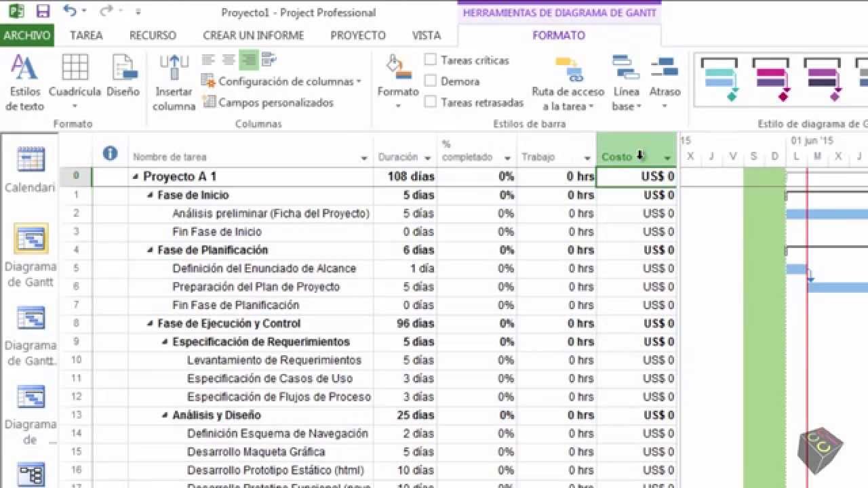The width and height of the screenshot is (868, 488).
Task: Open Duración column filter dropdown
Action: [x=428, y=158]
